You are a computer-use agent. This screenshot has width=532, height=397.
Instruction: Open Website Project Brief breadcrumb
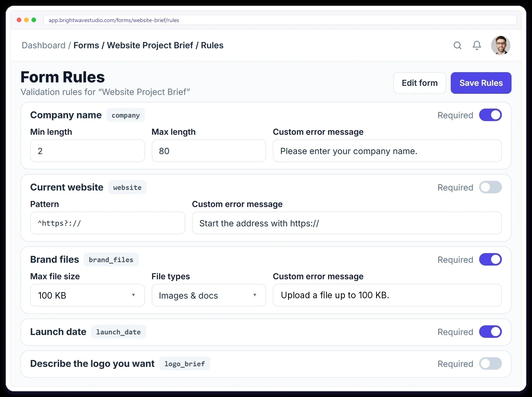150,45
